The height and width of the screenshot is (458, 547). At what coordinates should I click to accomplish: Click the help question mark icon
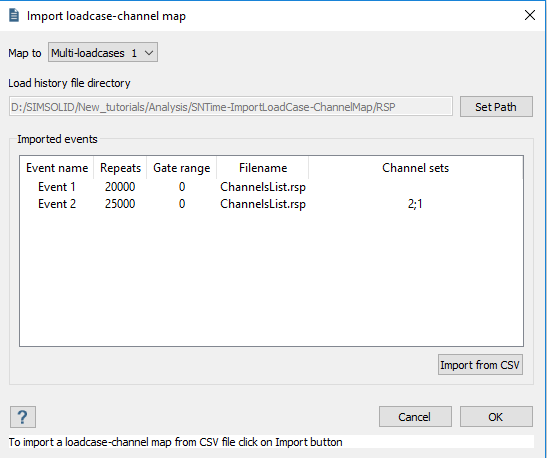[x=23, y=417]
